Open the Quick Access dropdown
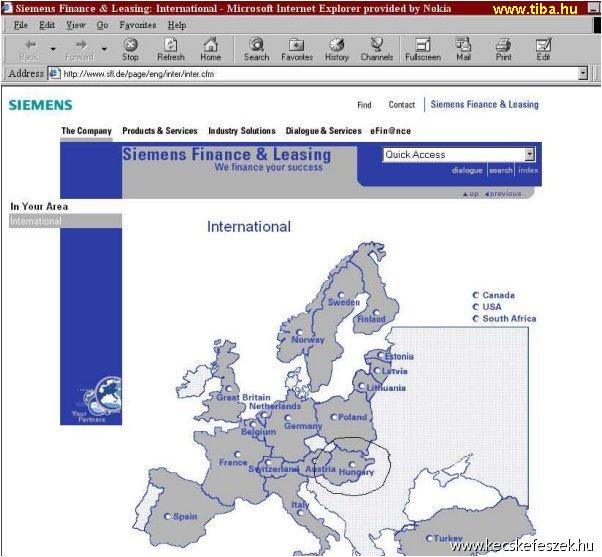Screen dimensions: 602x557 click(459, 154)
